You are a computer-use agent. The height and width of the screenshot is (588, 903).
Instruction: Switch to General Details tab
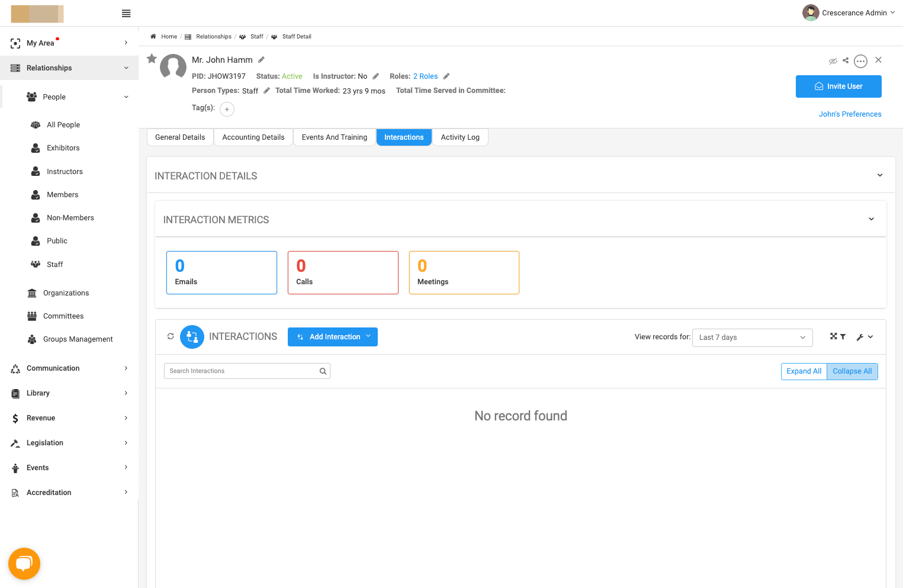point(180,137)
